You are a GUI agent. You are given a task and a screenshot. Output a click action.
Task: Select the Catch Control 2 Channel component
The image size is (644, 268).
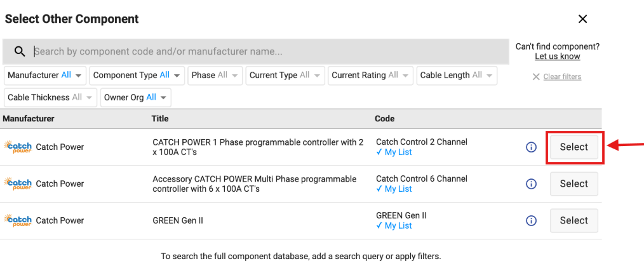(x=574, y=147)
